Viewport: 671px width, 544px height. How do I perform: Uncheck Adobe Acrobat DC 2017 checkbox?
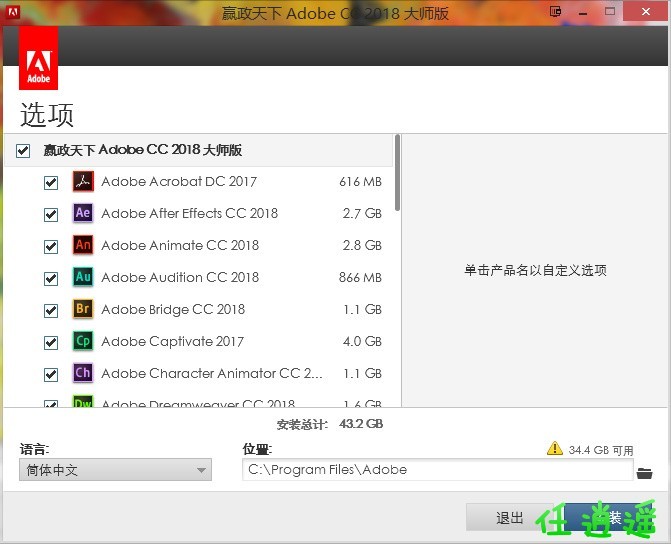[51, 183]
